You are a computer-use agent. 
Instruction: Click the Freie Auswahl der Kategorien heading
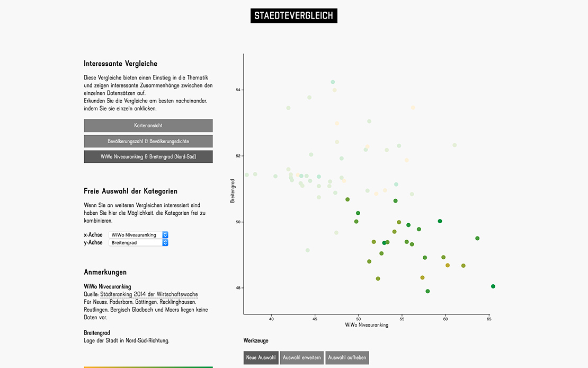tap(130, 191)
